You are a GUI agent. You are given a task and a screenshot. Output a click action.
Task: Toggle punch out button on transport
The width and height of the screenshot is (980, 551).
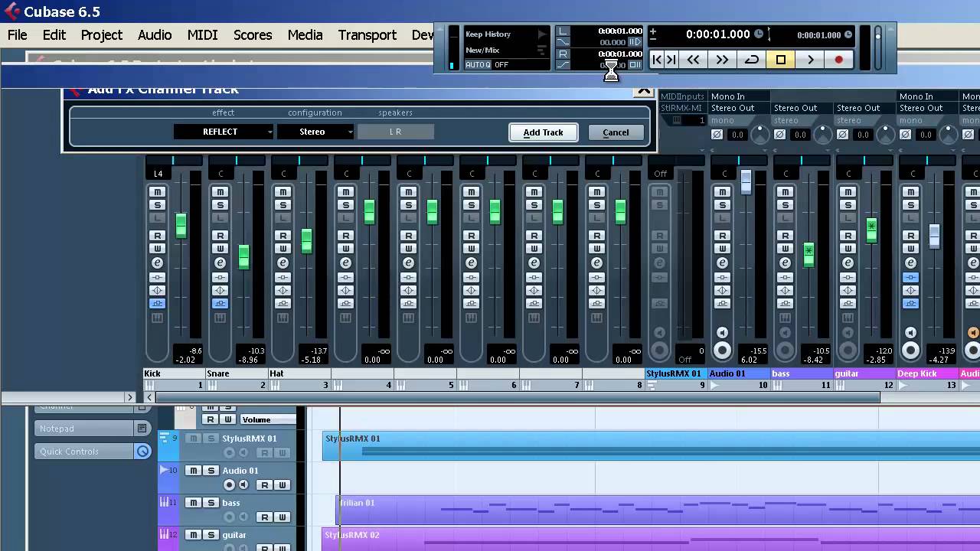(x=563, y=64)
